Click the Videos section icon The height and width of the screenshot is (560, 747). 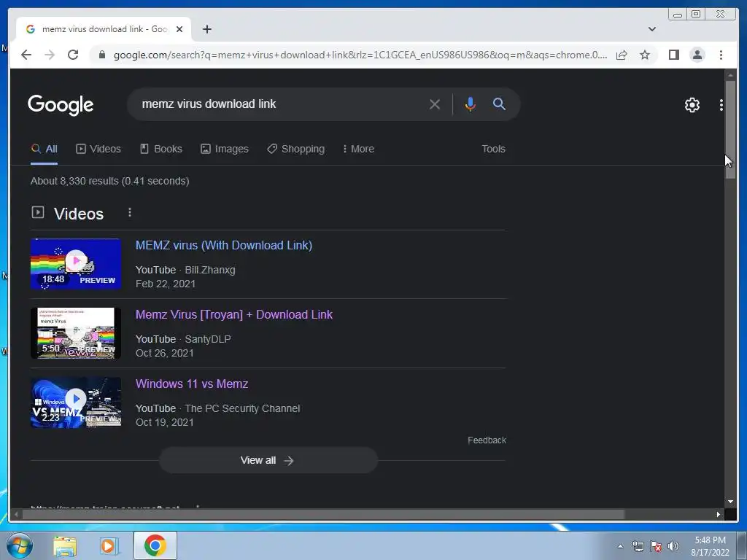click(38, 212)
